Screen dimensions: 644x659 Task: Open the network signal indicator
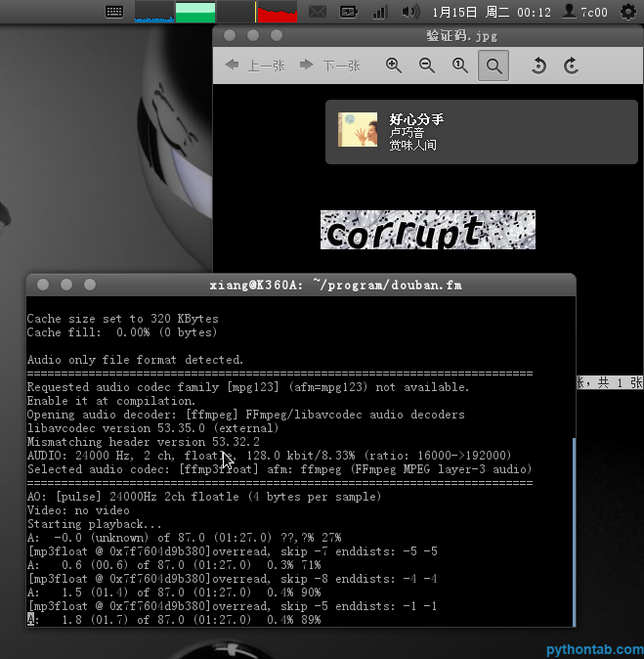[x=379, y=12]
